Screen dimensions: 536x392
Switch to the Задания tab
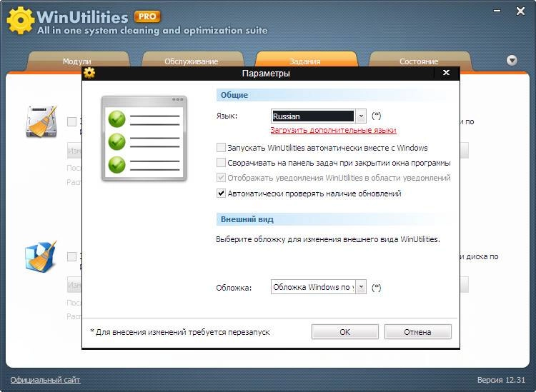305,61
